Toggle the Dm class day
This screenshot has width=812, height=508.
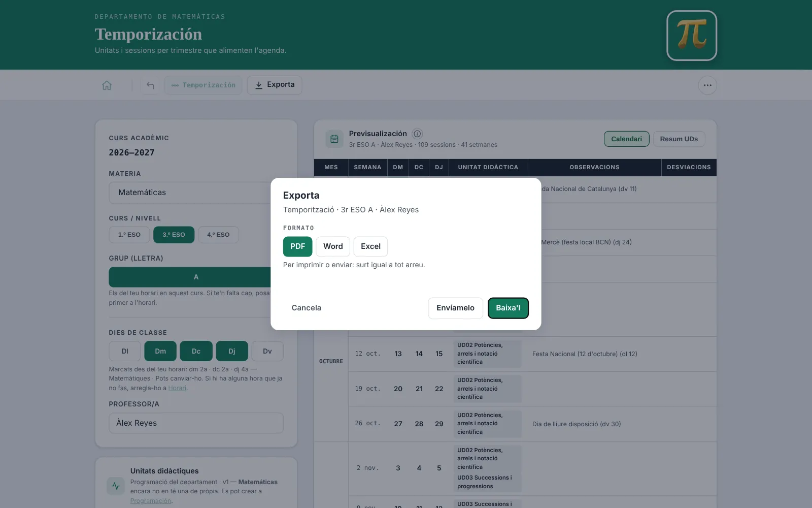click(x=160, y=351)
